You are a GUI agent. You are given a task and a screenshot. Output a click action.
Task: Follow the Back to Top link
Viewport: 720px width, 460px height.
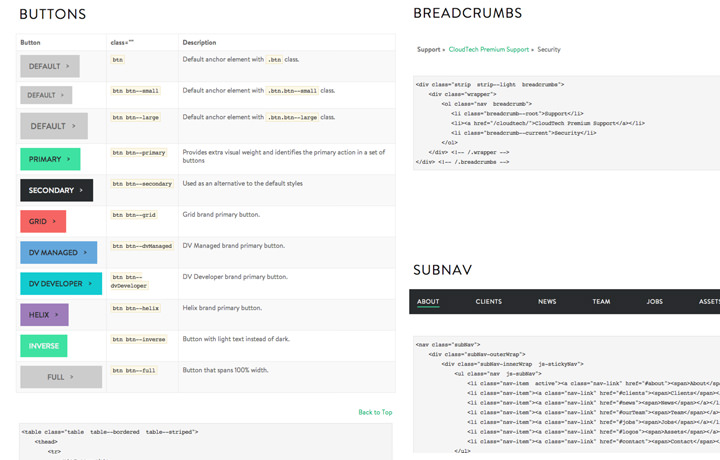pyautogui.click(x=375, y=412)
